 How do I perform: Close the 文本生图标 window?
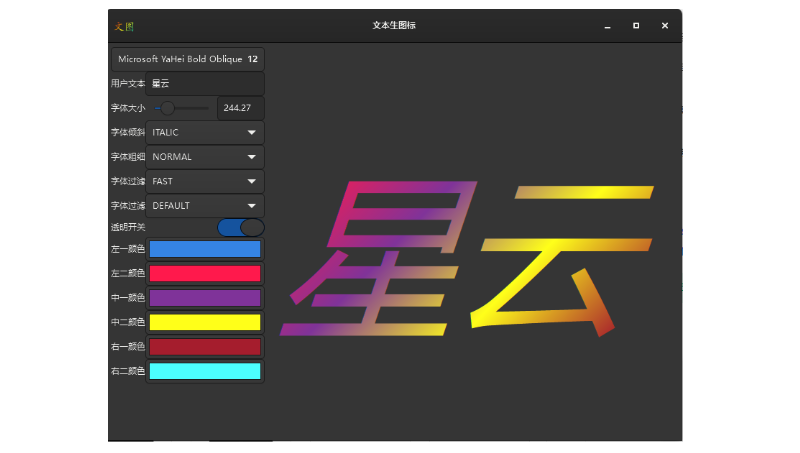click(x=664, y=26)
